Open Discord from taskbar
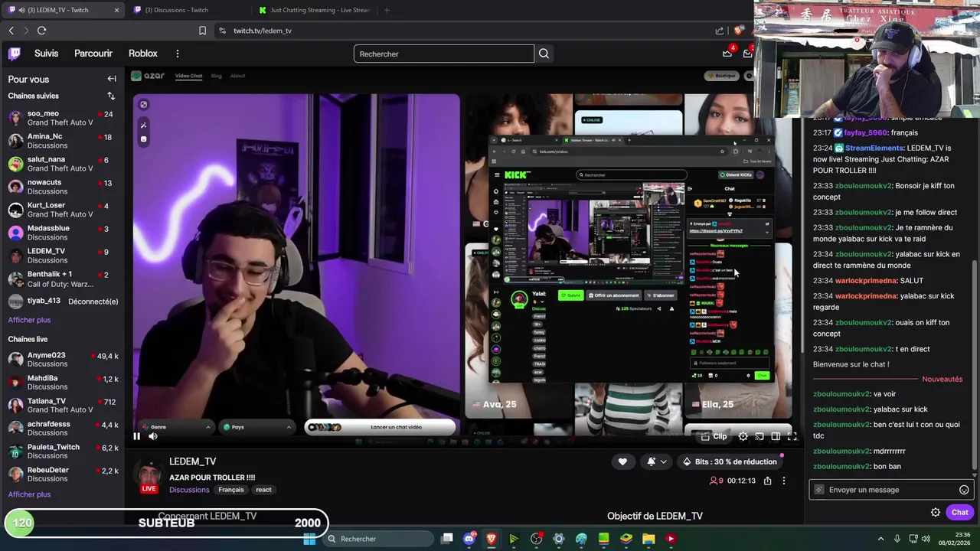This screenshot has width=980, height=551. (469, 539)
